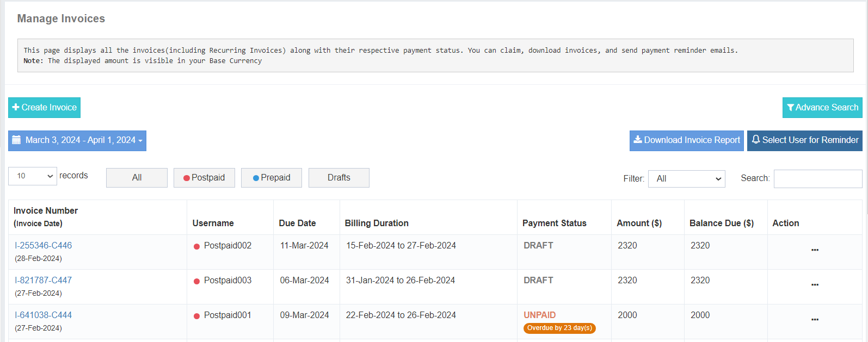Click username Postpaid003
868x342 pixels.
point(227,280)
